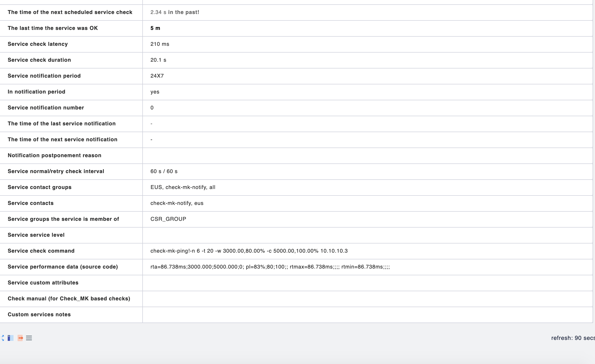The image size is (595, 364).
Task: Click the '60 s / 60 s' interval value
Action: [x=164, y=171]
